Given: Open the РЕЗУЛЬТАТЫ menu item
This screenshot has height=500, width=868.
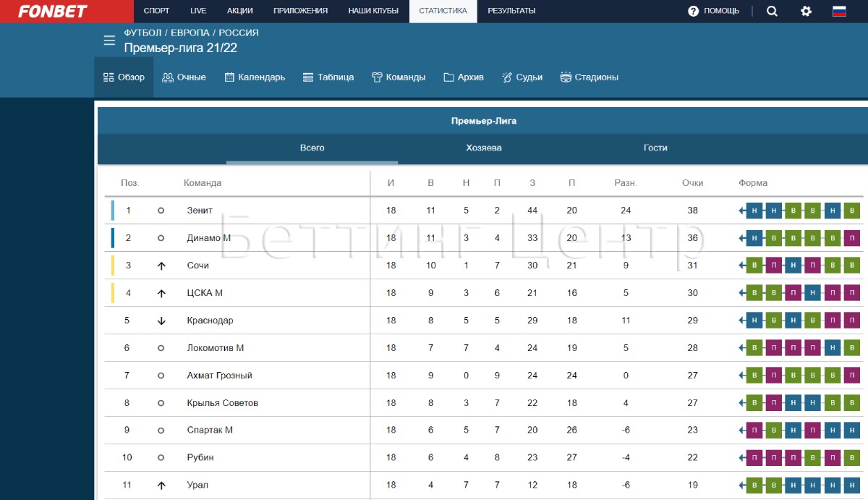Looking at the screenshot, I should pyautogui.click(x=511, y=11).
